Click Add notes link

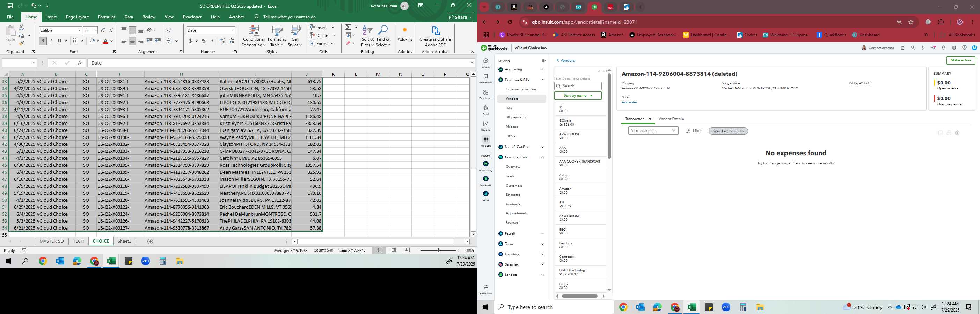629,102
